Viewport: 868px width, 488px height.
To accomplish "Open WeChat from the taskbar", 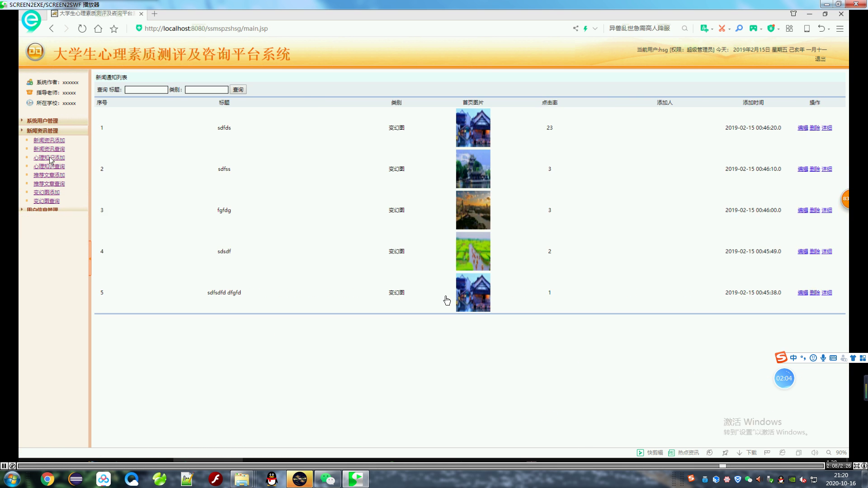I will [327, 479].
